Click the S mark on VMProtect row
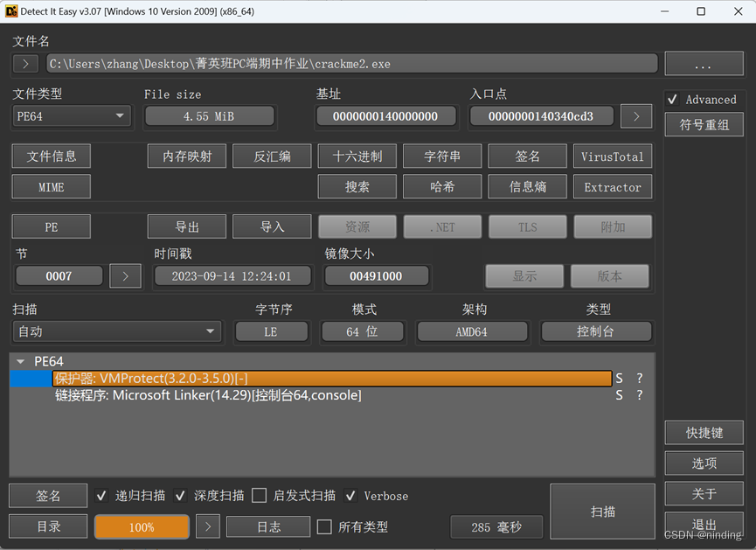Image resolution: width=756 pixels, height=550 pixels. tap(619, 379)
